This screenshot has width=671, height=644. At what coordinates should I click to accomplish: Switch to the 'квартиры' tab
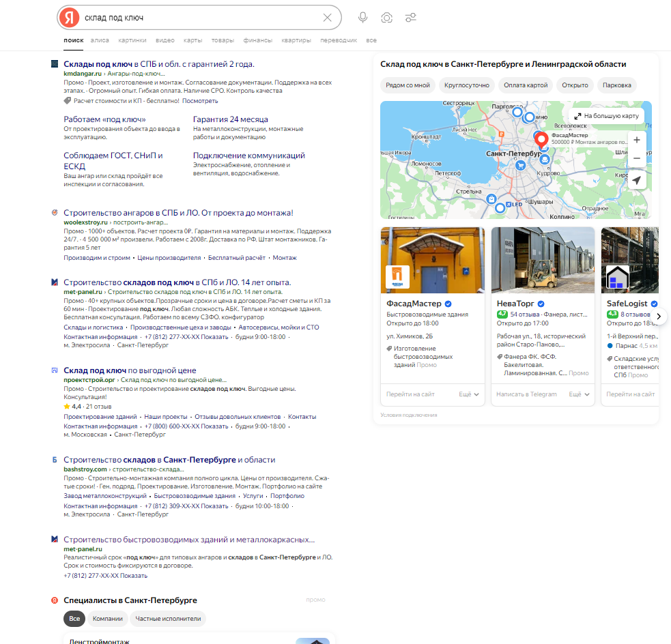[x=296, y=40]
